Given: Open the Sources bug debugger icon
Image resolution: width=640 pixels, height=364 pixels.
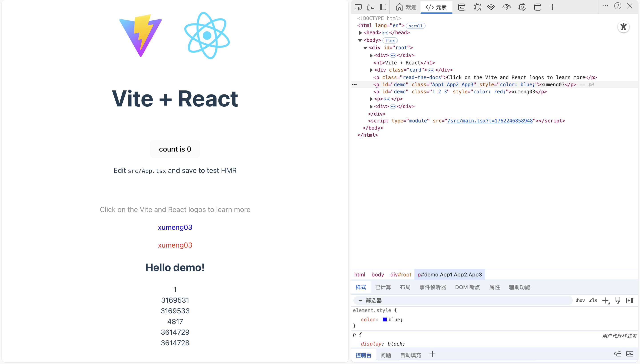Looking at the screenshot, I should (477, 7).
